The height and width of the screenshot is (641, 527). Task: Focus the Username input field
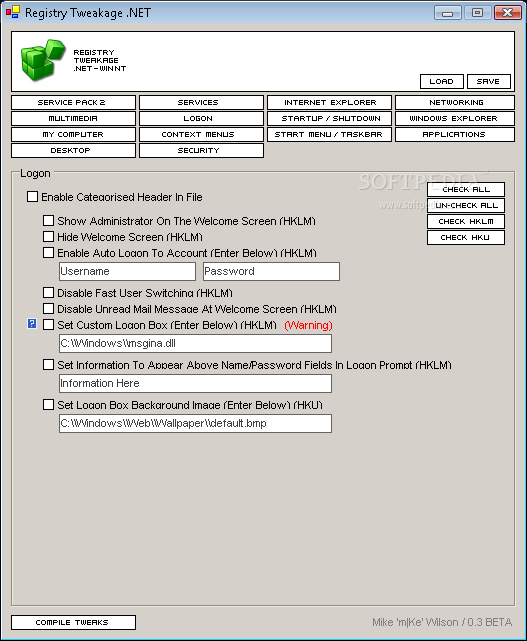point(128,271)
